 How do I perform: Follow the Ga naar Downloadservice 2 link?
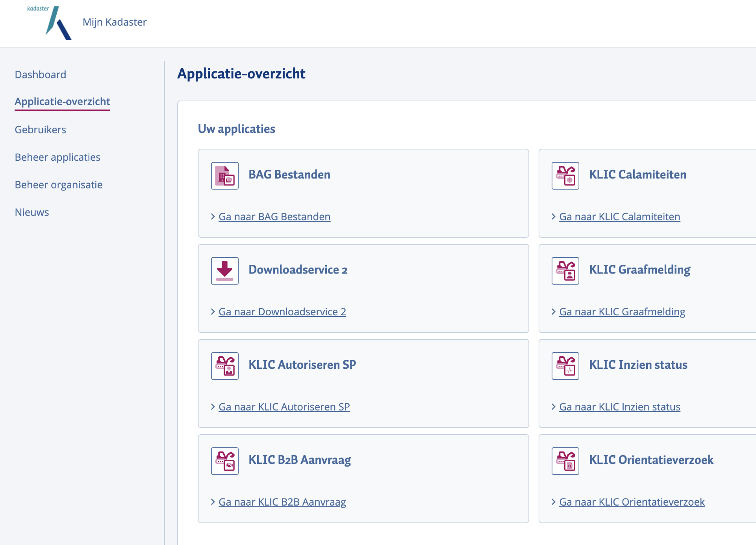point(282,312)
